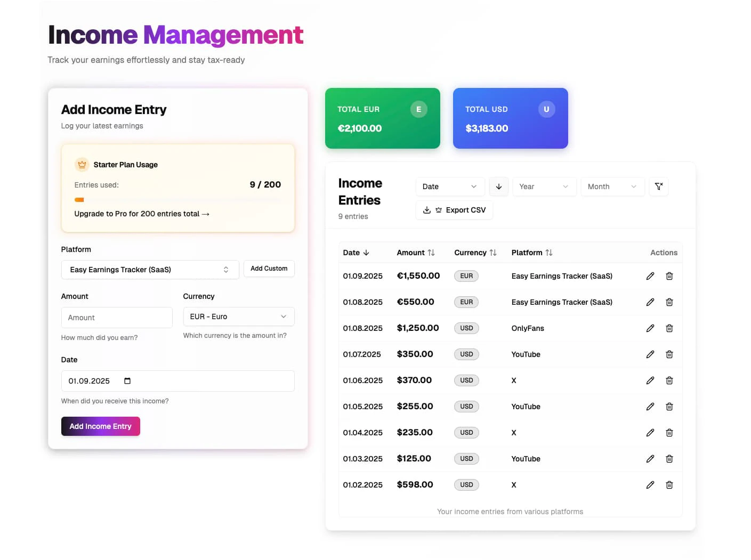Click the edit pencil for the 01.09.2025 entry

(x=650, y=275)
